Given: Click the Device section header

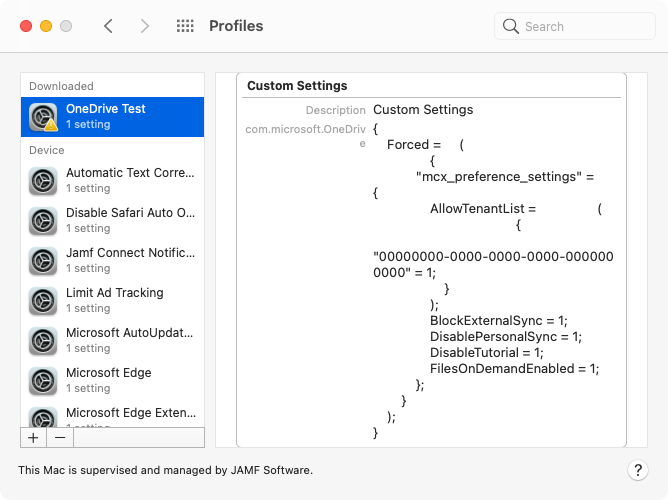Looking at the screenshot, I should [x=47, y=150].
